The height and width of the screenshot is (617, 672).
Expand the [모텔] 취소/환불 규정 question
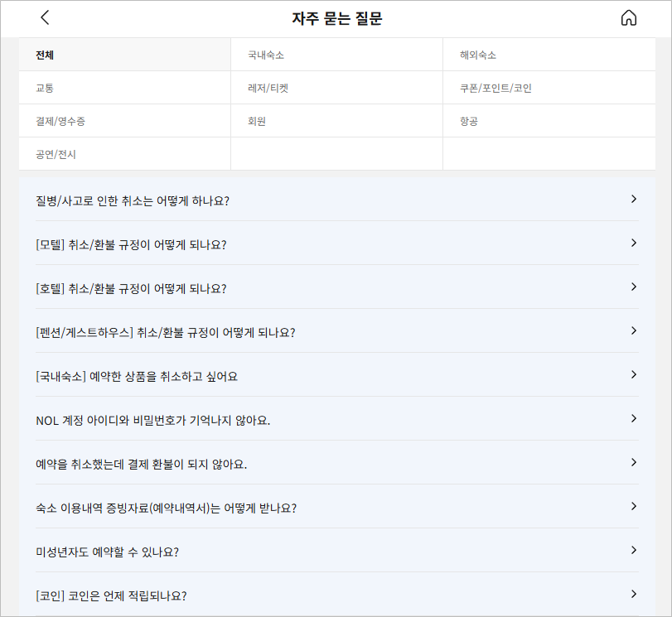(336, 243)
